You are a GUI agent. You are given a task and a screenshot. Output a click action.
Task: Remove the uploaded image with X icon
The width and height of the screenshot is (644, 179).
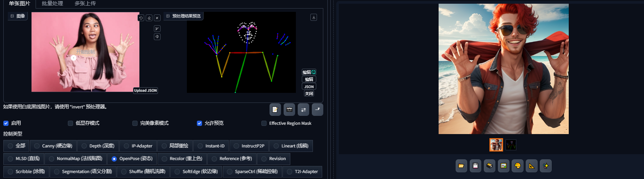(157, 18)
